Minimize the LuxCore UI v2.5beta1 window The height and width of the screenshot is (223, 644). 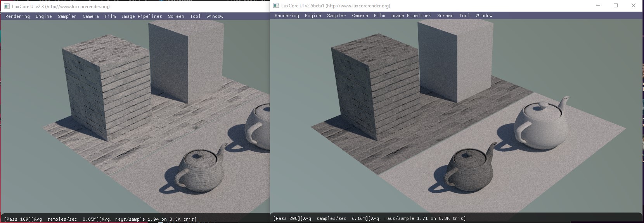click(x=598, y=5)
